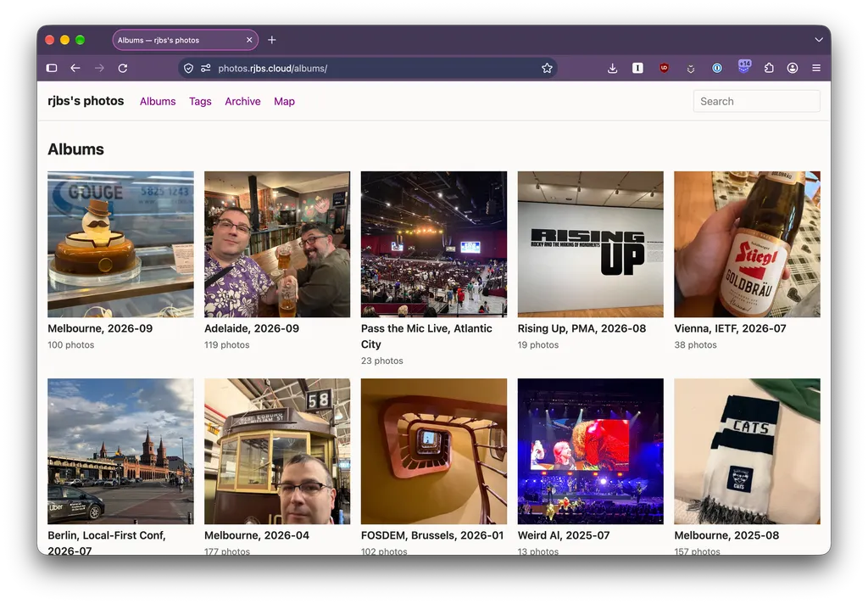The image size is (868, 604).
Task: Open the Cats scarf thumbnail
Action: click(x=748, y=451)
